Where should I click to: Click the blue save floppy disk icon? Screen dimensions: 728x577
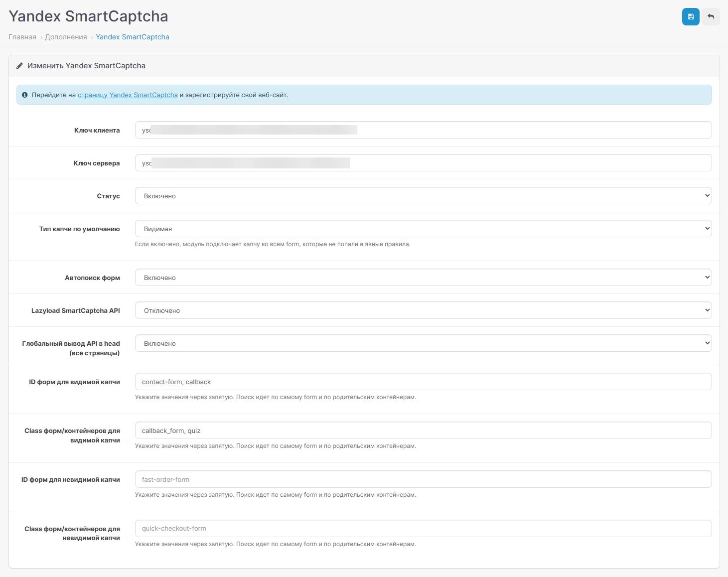pyautogui.click(x=691, y=16)
